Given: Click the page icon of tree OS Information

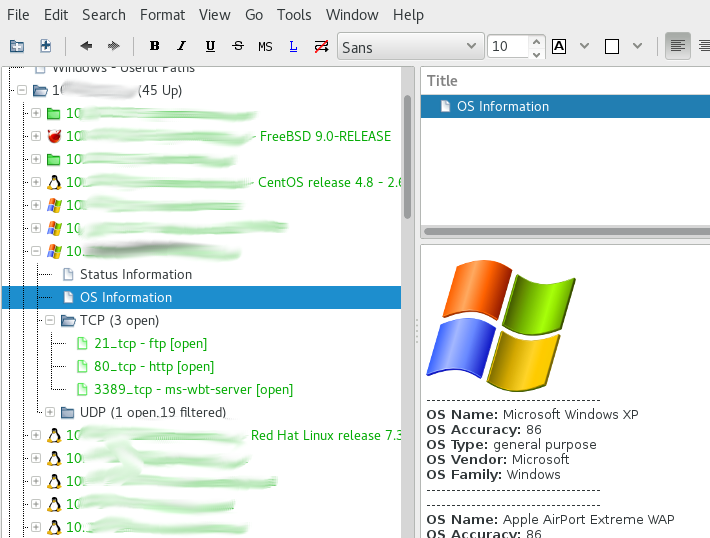Looking at the screenshot, I should tap(68, 298).
